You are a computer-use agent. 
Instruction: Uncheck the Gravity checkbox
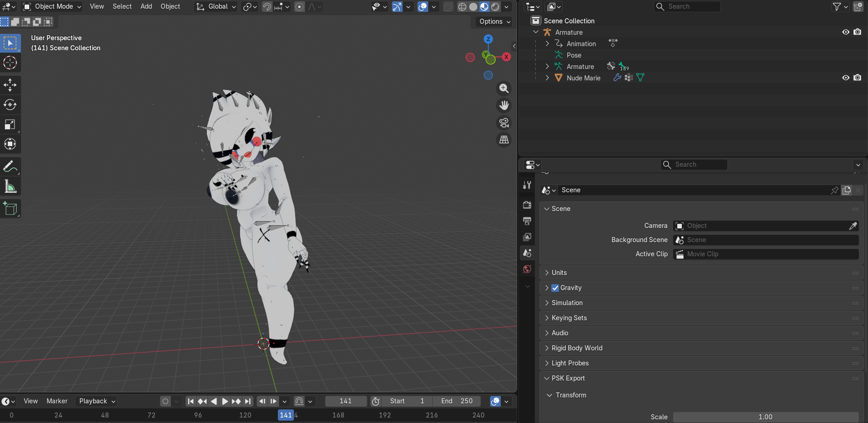[x=555, y=288]
